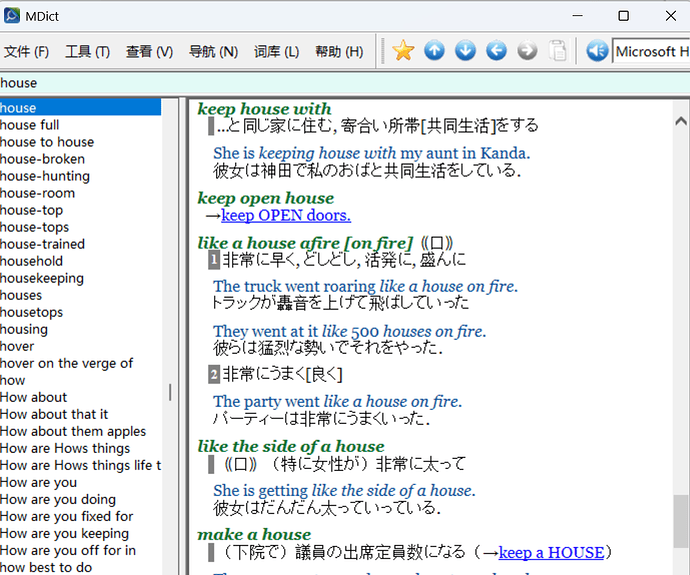Select 'house-hunting' entry
Viewport: 690px width, 575px height.
click(80, 176)
